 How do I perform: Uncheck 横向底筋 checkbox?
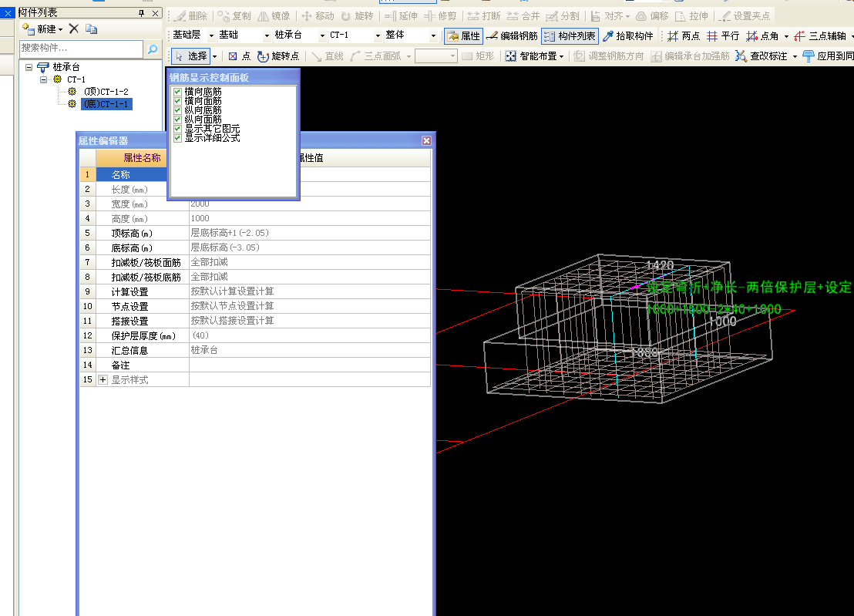point(177,92)
